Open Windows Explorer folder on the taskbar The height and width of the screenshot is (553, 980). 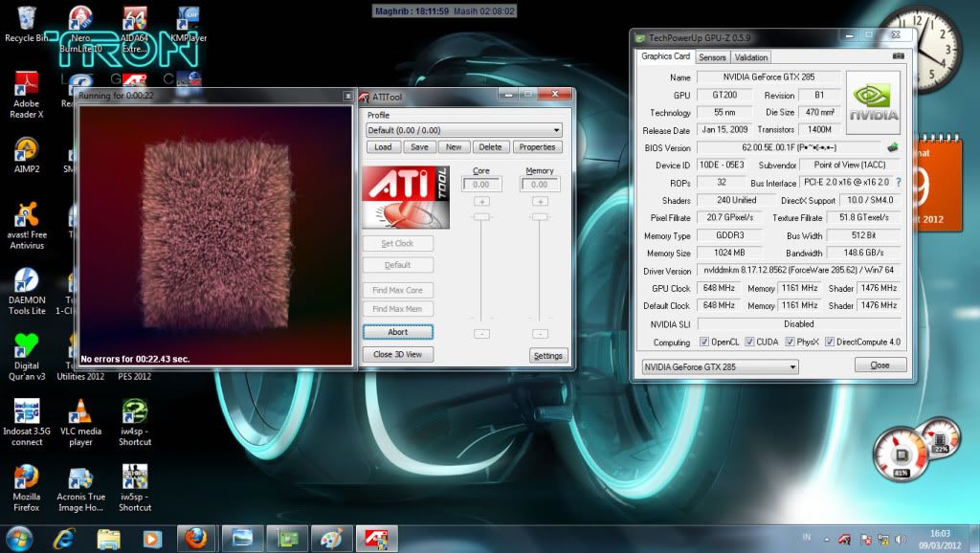[x=108, y=539]
